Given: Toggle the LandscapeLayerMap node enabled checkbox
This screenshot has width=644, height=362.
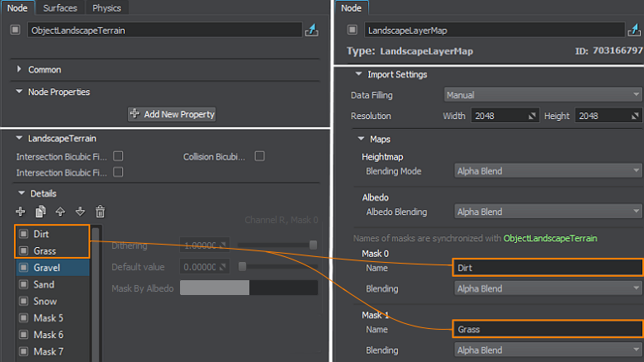Looking at the screenshot, I should pos(352,30).
